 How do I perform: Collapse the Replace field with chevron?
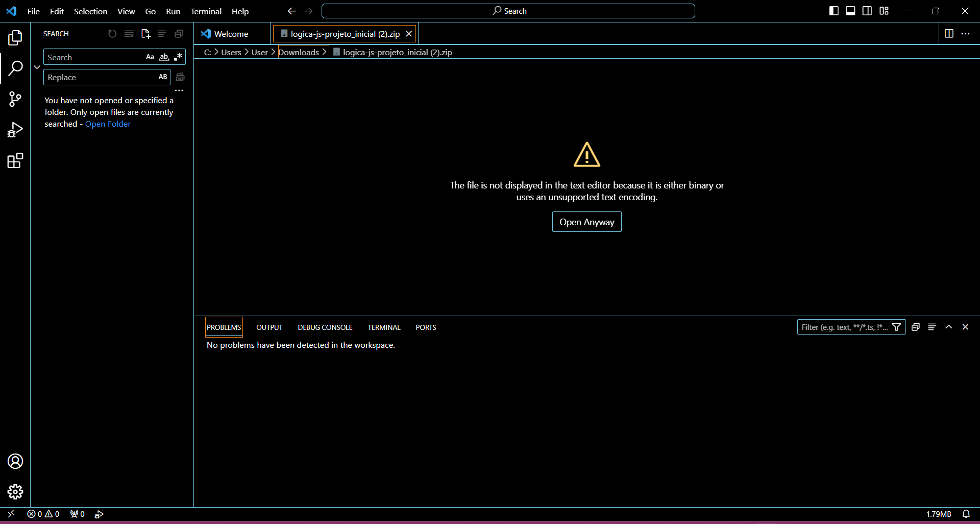click(37, 67)
